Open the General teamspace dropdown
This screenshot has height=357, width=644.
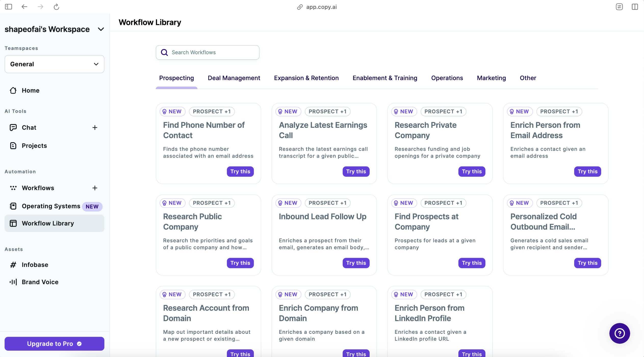click(54, 64)
